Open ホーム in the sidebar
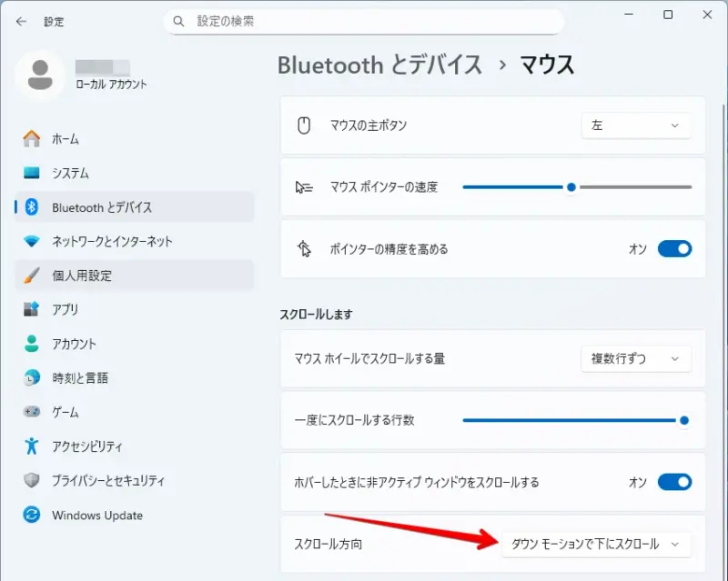Screen dimensions: 728x581 click(x=134, y=139)
